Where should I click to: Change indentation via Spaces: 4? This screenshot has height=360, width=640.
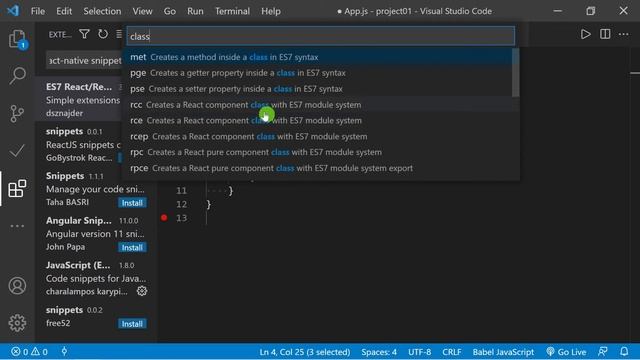(x=379, y=352)
